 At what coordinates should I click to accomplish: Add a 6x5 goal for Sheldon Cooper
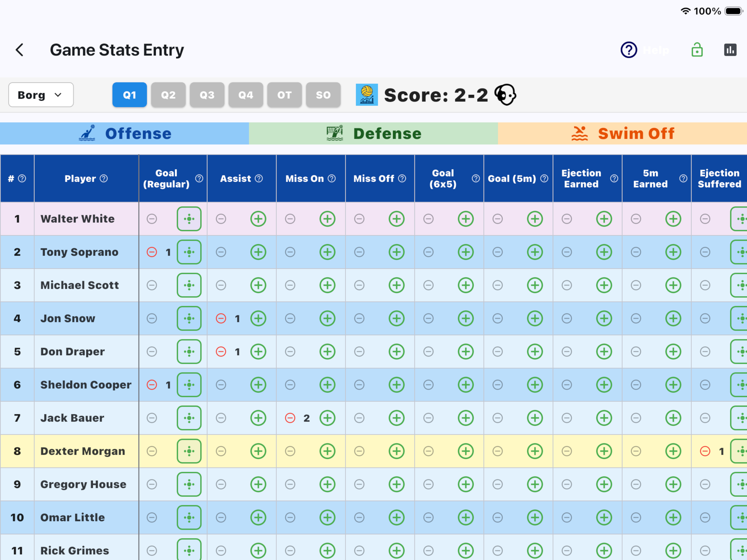(x=466, y=385)
